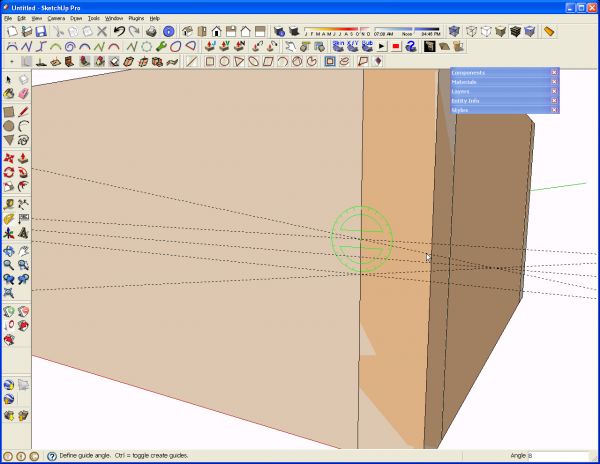Select the Line pencil tool
Viewport: 600px width, 464px height.
point(23,112)
